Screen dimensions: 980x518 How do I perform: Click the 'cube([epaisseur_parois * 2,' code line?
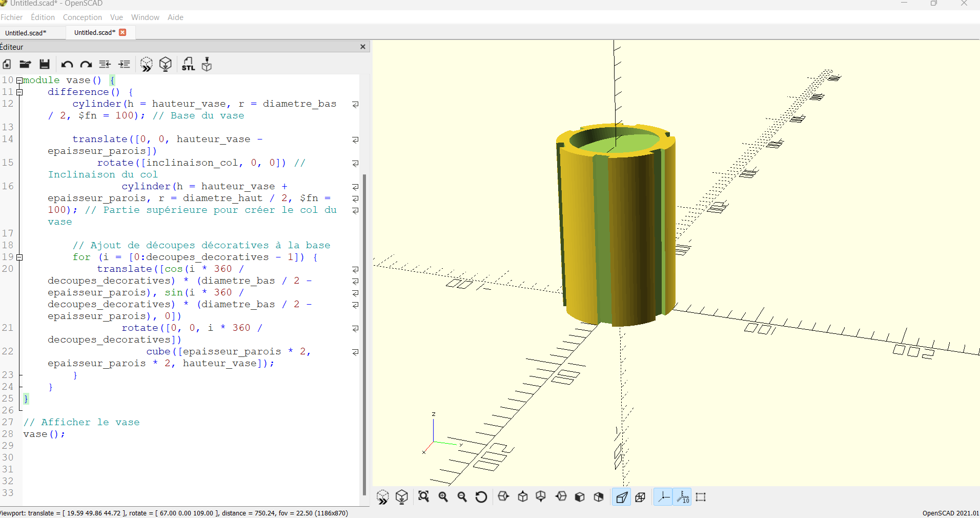click(229, 351)
